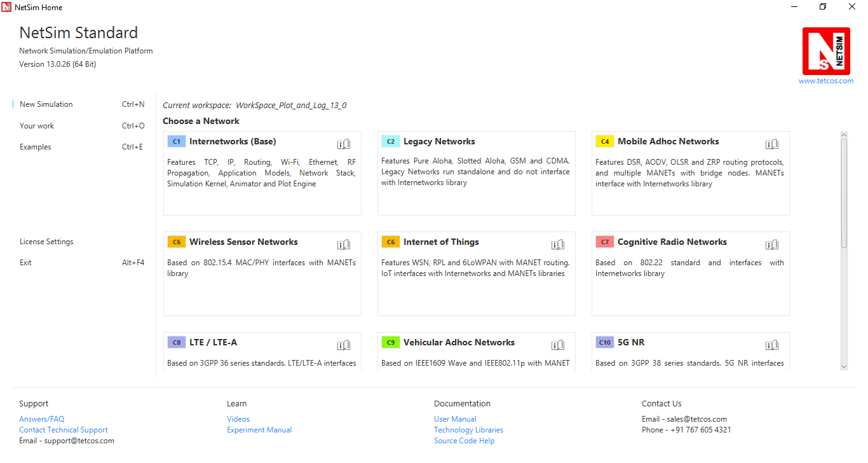Image resolution: width=868 pixels, height=463 pixels.
Task: Click the scrollbar down arrow
Action: [x=844, y=366]
